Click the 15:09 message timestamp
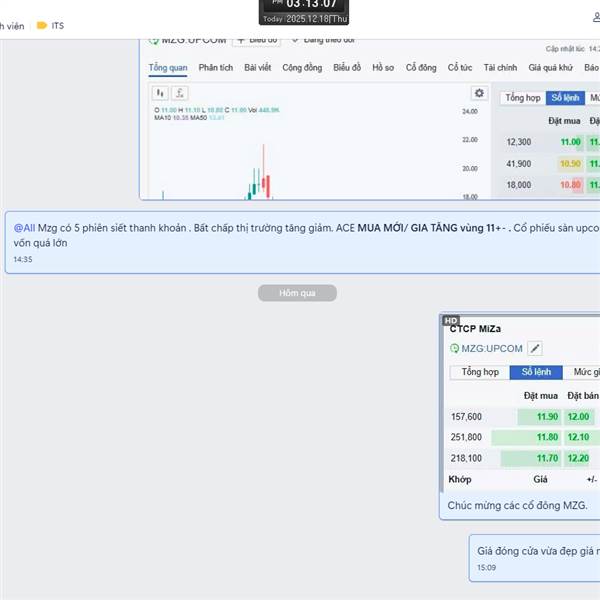Screen dimensions: 600x600 [486, 567]
